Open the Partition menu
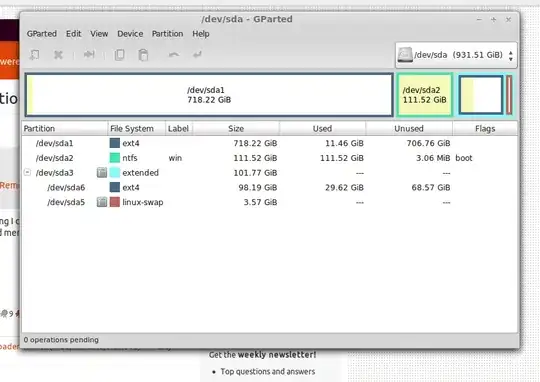 tap(167, 34)
